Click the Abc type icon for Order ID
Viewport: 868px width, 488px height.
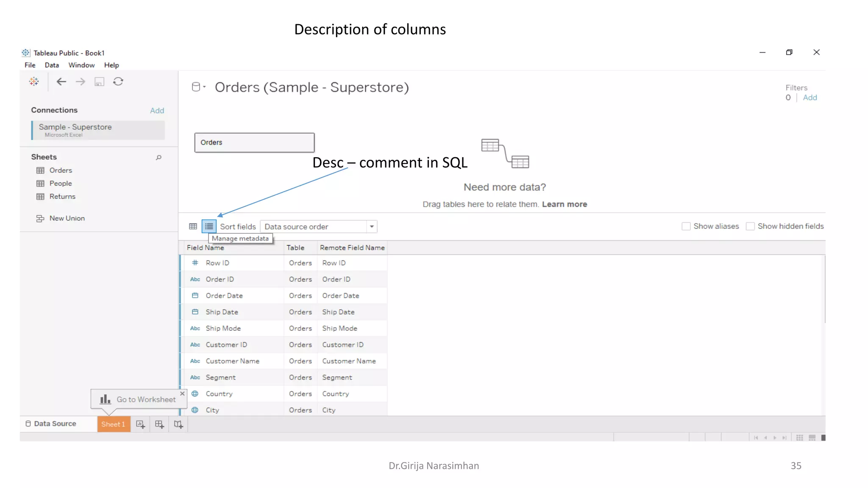[x=195, y=279]
